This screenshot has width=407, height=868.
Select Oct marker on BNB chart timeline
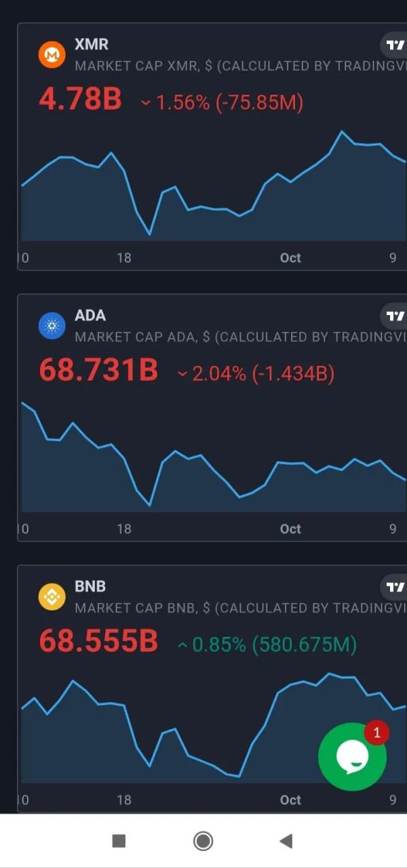[x=290, y=800]
